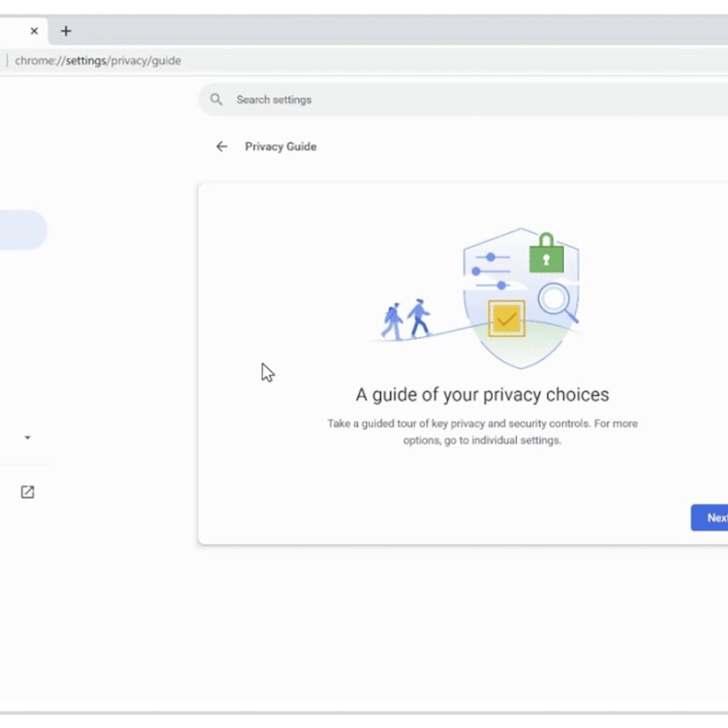Viewport: 728px width, 728px height.
Task: Click the 'A guide of your privacy choices' heading
Action: [482, 395]
